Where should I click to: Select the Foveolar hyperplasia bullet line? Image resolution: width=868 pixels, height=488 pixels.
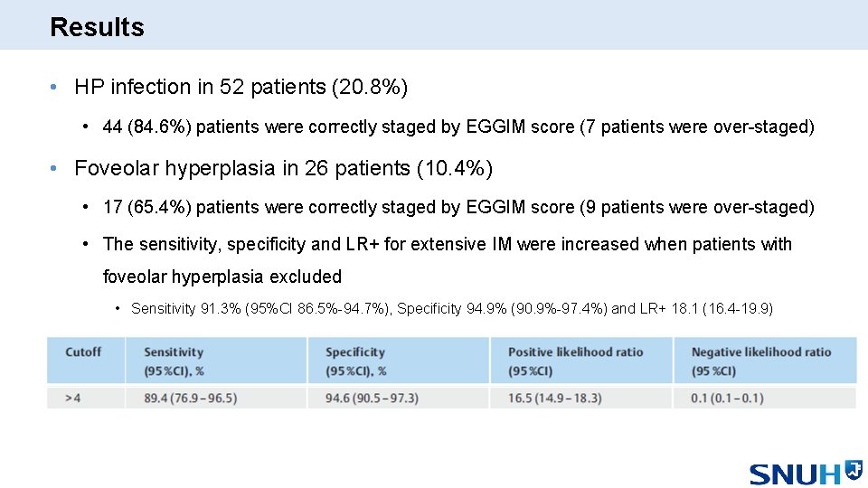coord(283,168)
